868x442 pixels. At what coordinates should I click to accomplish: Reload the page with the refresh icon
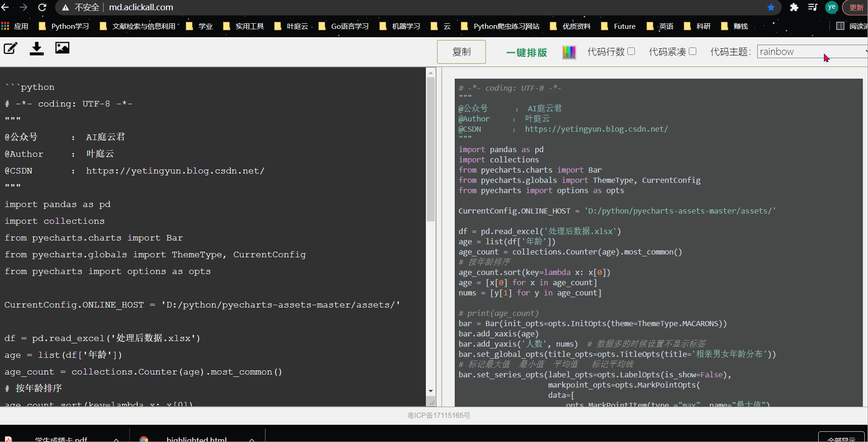coord(42,7)
